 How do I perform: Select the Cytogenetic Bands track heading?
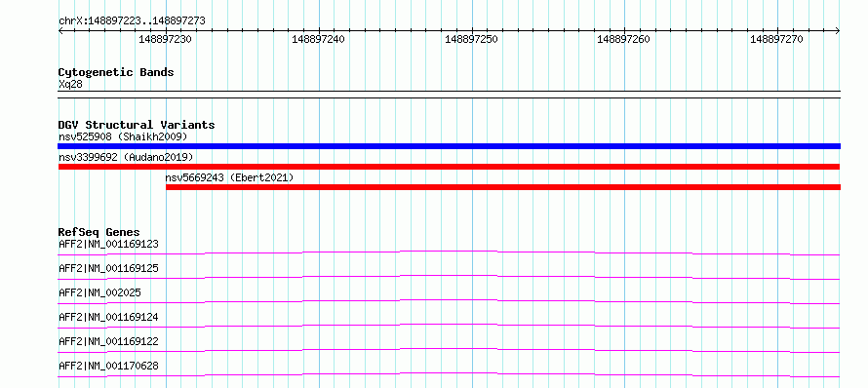coord(116,72)
